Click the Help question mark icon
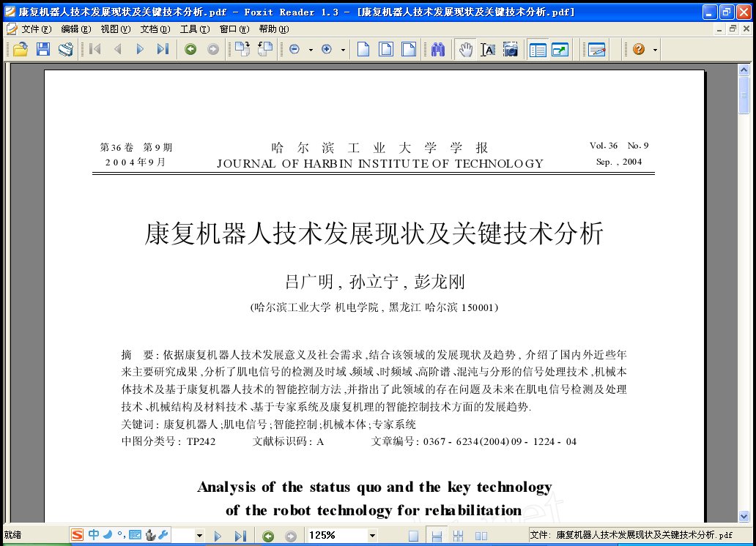The image size is (756, 546). coord(638,49)
